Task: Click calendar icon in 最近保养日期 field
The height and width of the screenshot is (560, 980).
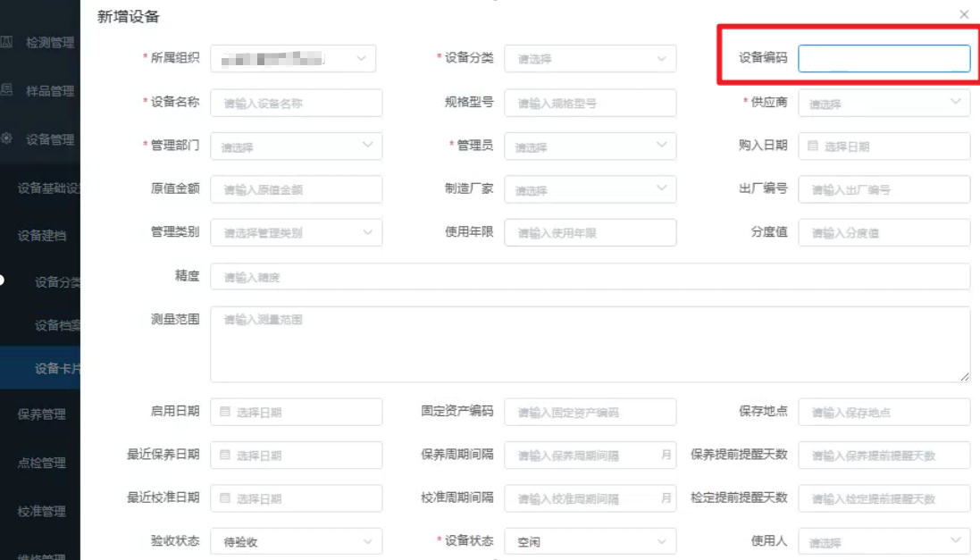Action: point(225,455)
